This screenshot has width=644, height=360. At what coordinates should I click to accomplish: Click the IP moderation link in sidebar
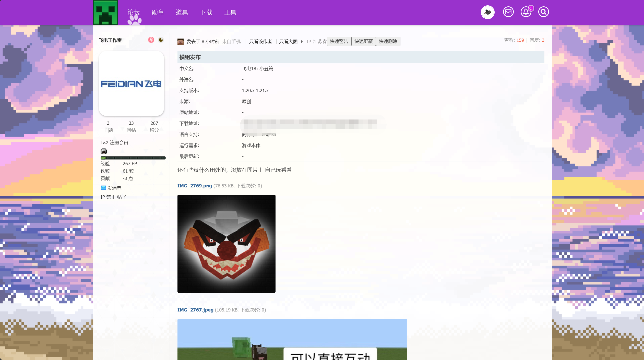pos(103,197)
